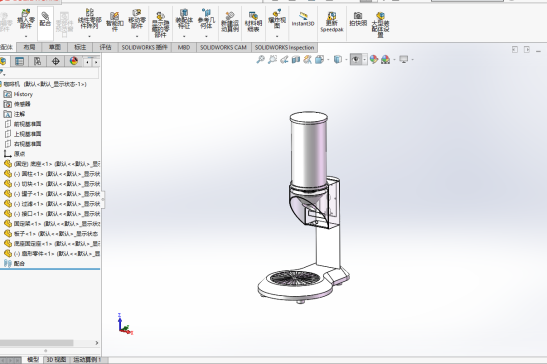The height and width of the screenshot is (364, 547).
Task: Open Assembly Features (装配体特征) tool
Action: 184,19
